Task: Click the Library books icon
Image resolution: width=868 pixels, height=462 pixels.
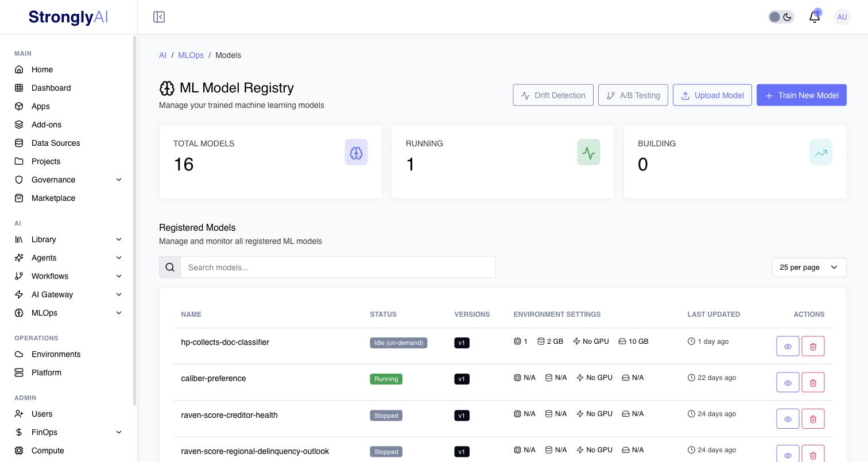Action: click(x=19, y=239)
